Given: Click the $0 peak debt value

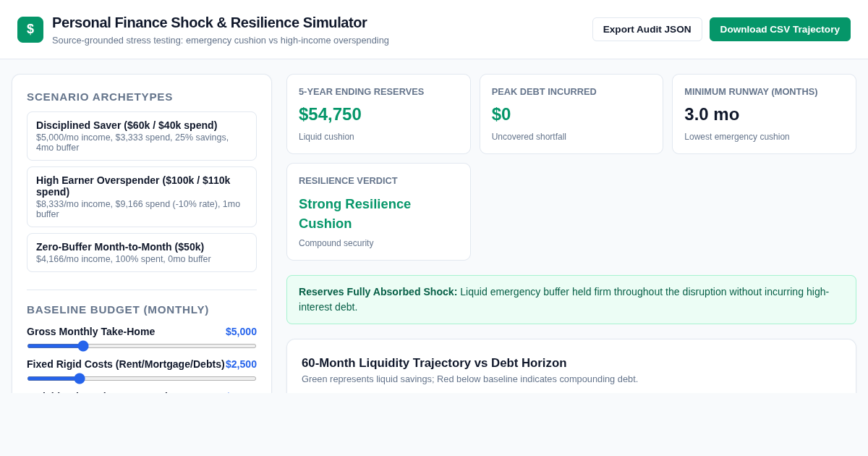Looking at the screenshot, I should point(501,114).
